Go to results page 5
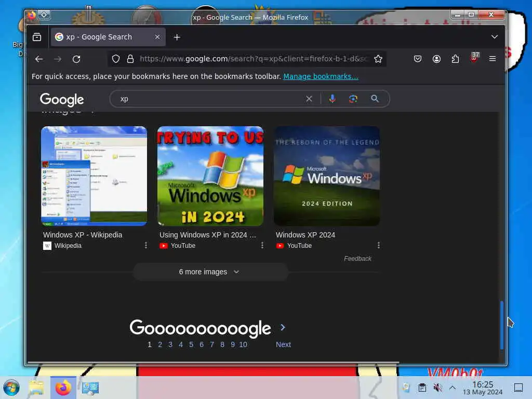 191,344
